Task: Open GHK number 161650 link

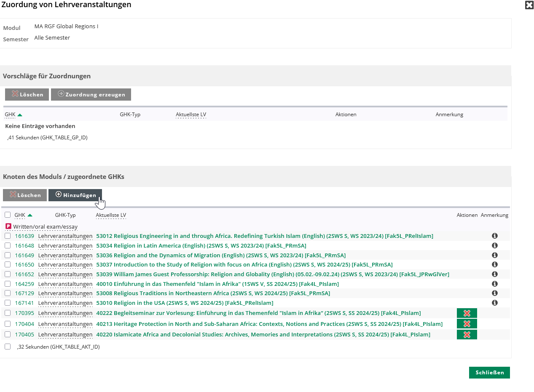Action: pos(24,265)
